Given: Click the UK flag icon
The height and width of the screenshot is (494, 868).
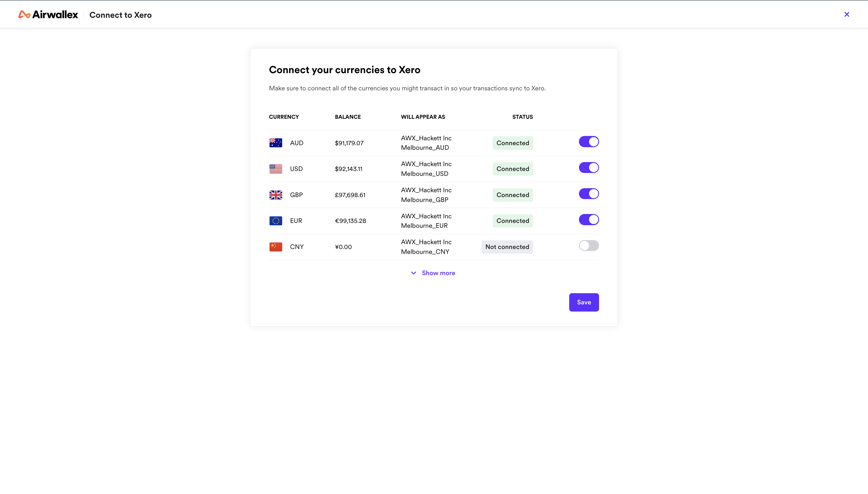Looking at the screenshot, I should pyautogui.click(x=276, y=195).
